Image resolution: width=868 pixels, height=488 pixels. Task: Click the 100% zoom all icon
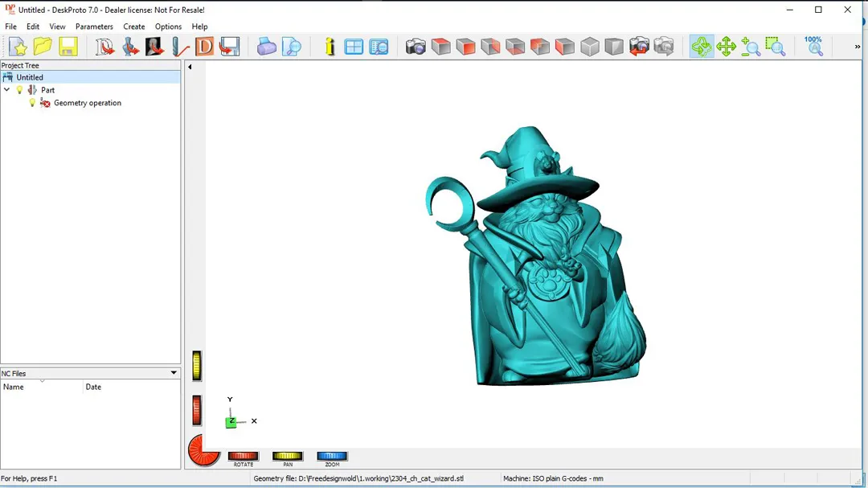[x=813, y=47]
